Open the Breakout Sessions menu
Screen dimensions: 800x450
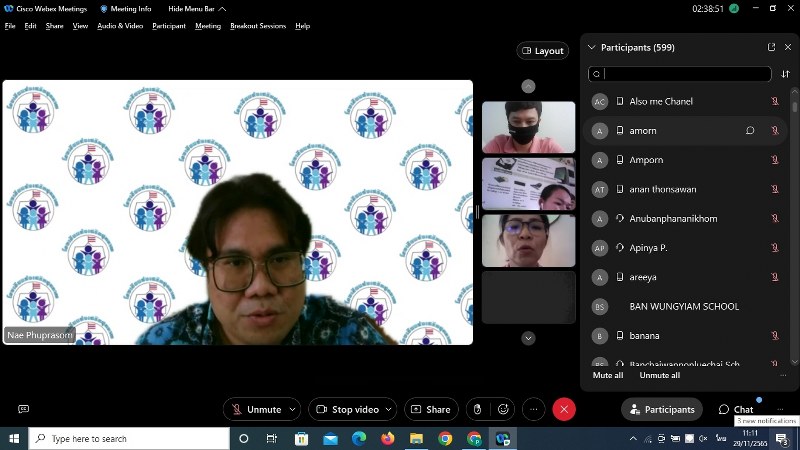click(x=258, y=26)
